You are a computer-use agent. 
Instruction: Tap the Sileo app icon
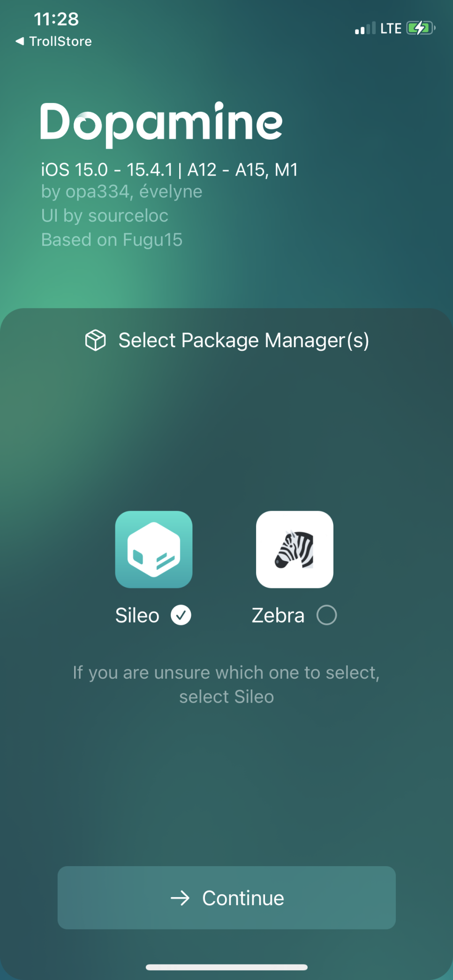(154, 549)
